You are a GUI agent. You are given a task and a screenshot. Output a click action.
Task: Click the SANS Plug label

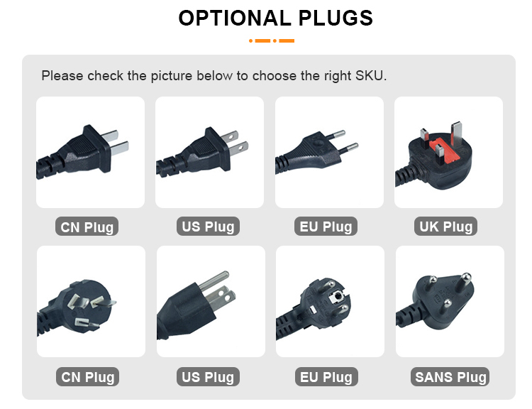tap(450, 377)
